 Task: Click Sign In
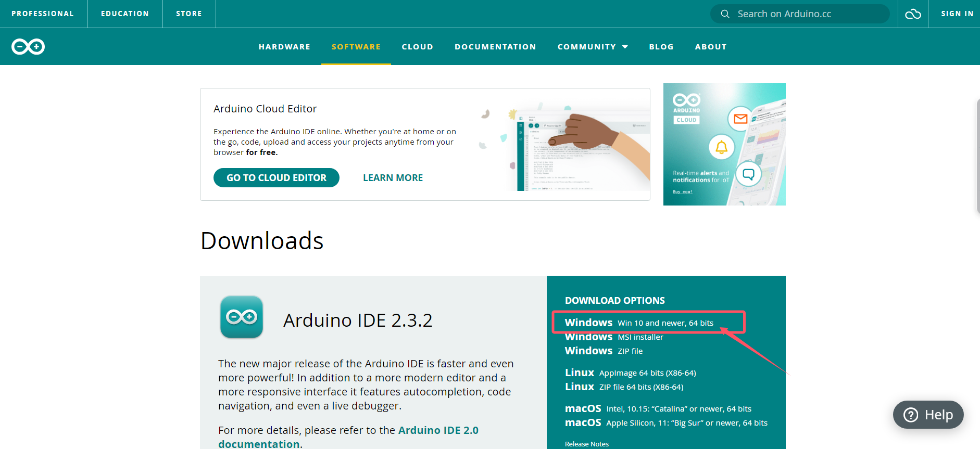[957, 14]
